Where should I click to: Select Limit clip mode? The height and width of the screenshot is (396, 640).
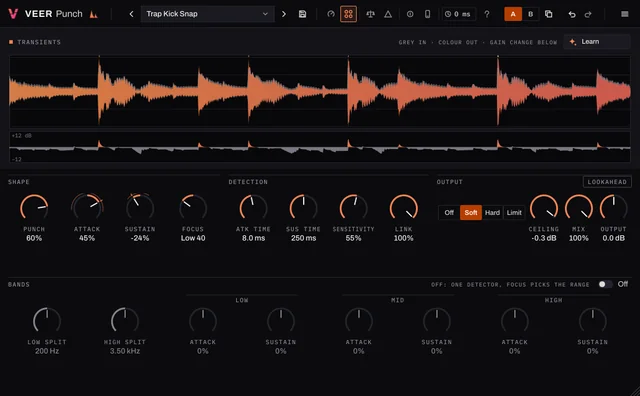click(x=514, y=212)
